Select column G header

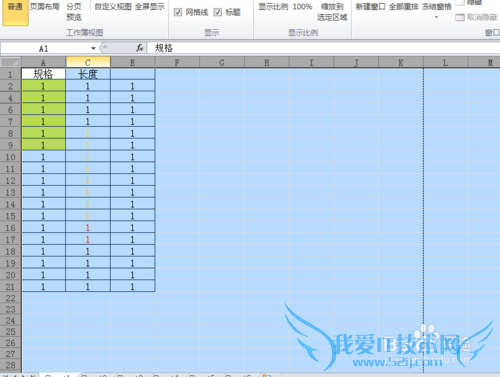222,62
